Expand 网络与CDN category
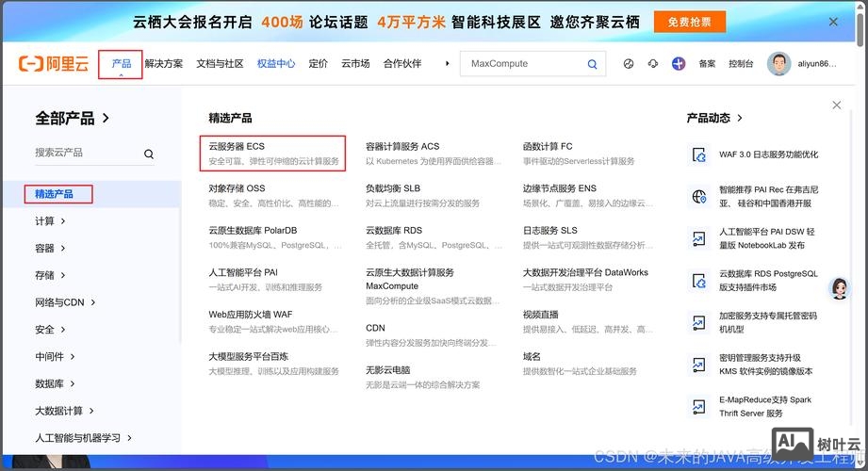Image resolution: width=868 pixels, height=471 pixels. click(65, 302)
